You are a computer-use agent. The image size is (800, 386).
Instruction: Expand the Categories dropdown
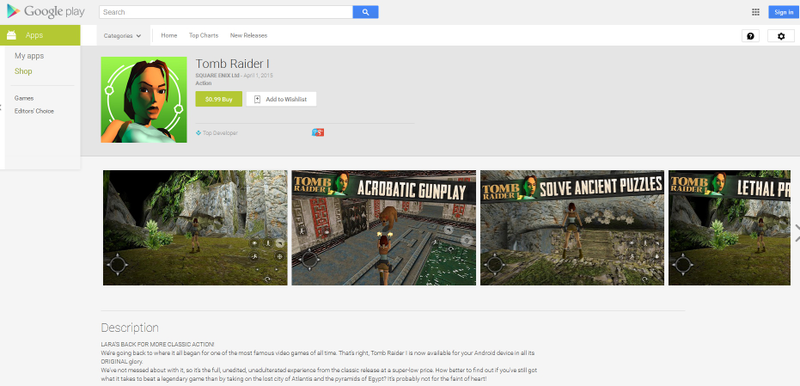point(122,36)
